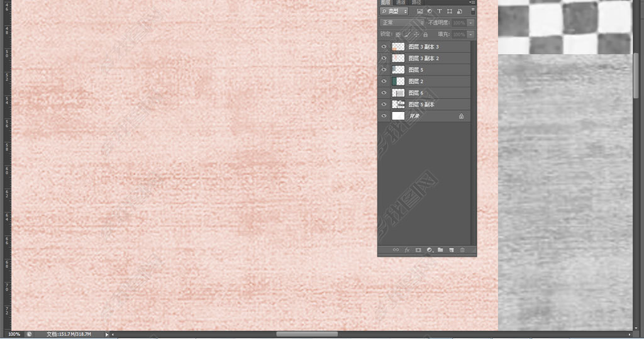The width and height of the screenshot is (644, 339).
Task: Lock position move icon
Action: pyautogui.click(x=416, y=35)
